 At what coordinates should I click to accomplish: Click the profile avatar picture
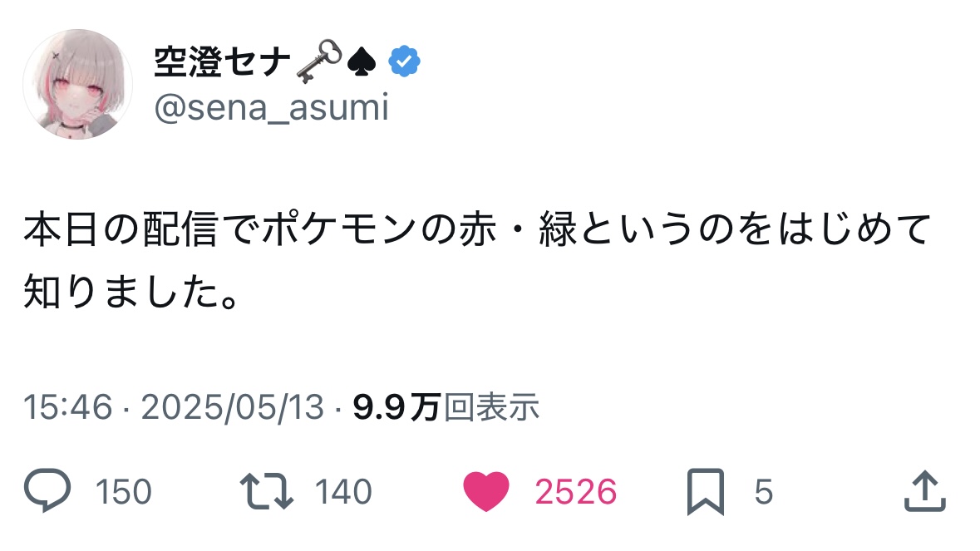77,84
